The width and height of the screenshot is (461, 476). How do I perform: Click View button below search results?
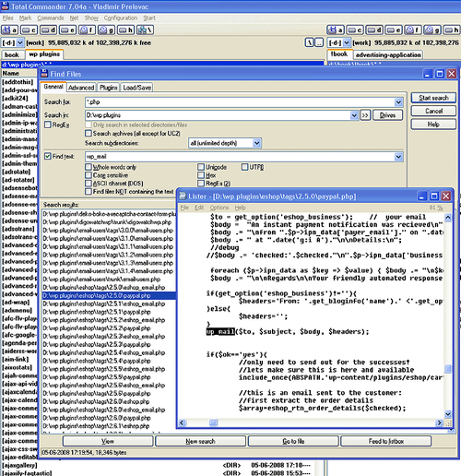point(108,441)
